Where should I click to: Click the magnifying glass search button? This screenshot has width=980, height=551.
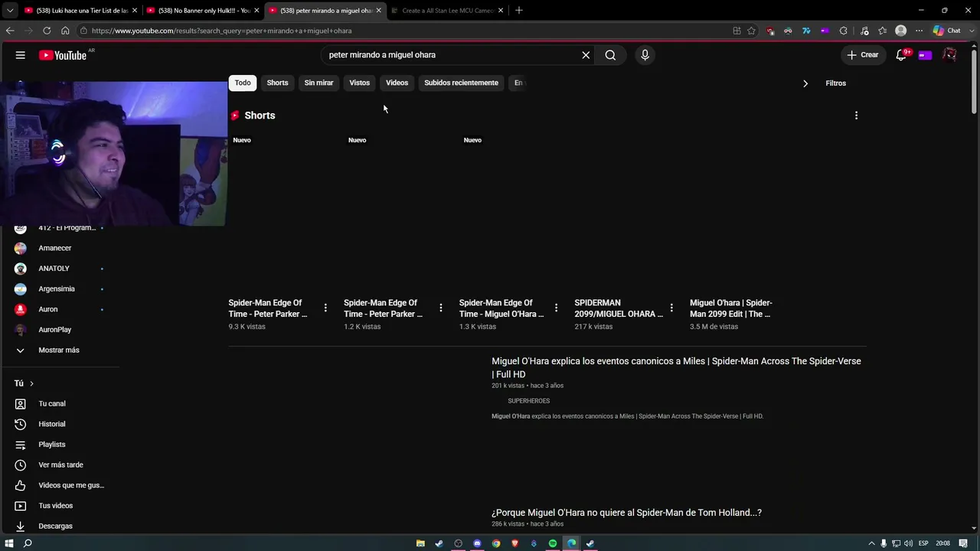click(610, 55)
